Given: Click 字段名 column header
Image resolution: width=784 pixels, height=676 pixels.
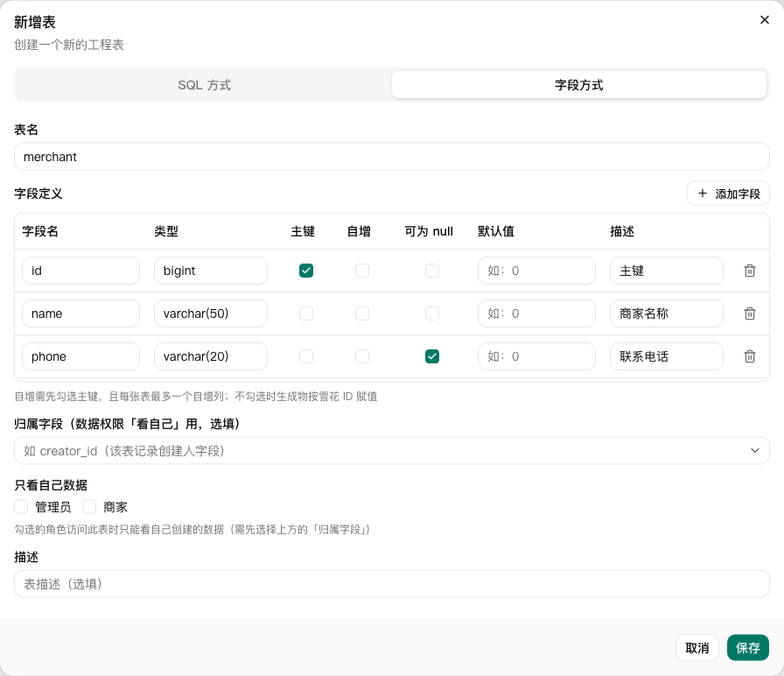Looking at the screenshot, I should click(40, 231).
